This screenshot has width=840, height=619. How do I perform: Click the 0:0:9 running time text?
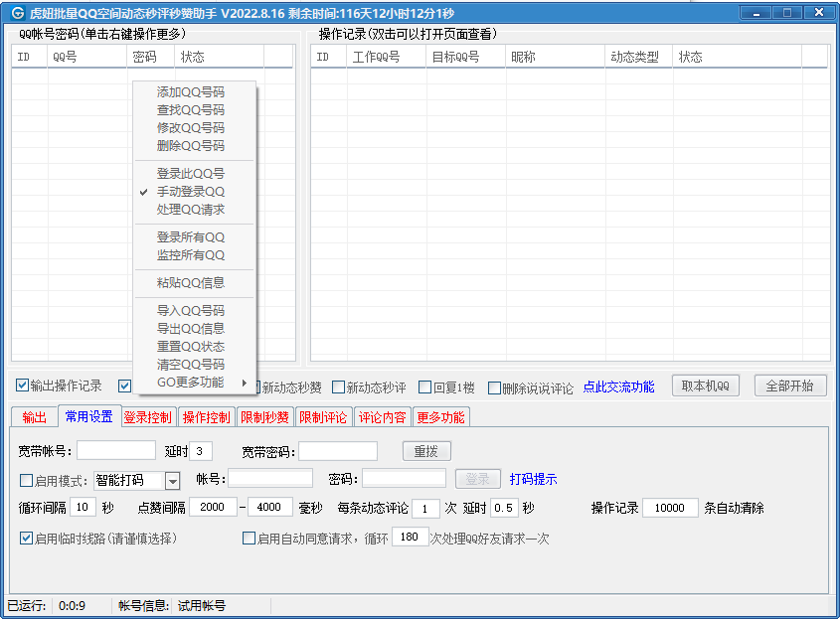pyautogui.click(x=72, y=606)
